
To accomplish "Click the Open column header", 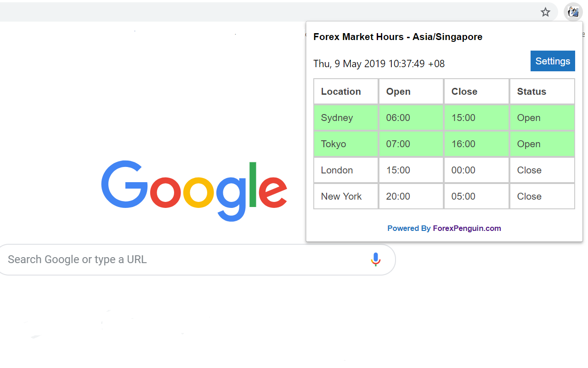I will coord(411,92).
